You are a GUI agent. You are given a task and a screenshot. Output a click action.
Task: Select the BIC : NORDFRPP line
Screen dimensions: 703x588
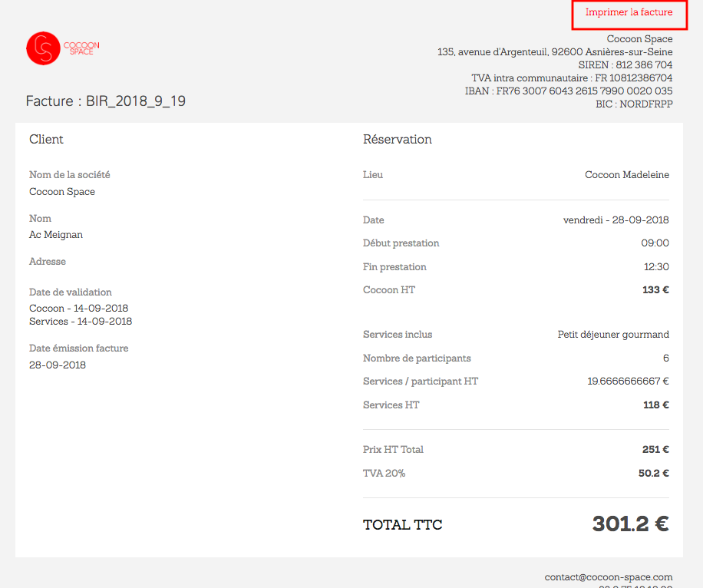pos(634,104)
